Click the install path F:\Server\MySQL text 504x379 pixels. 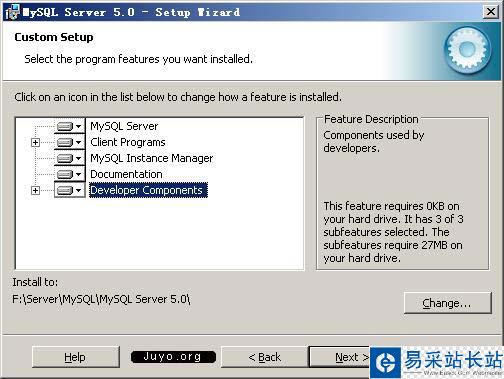(101, 299)
